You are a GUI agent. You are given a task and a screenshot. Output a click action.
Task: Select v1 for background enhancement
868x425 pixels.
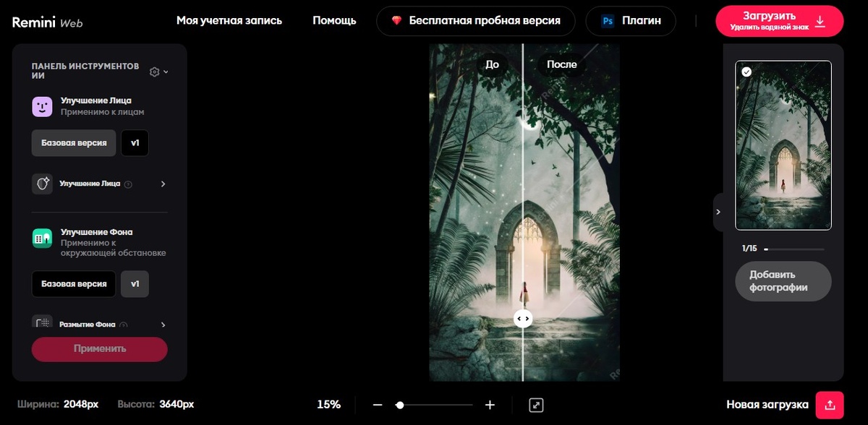click(x=135, y=284)
